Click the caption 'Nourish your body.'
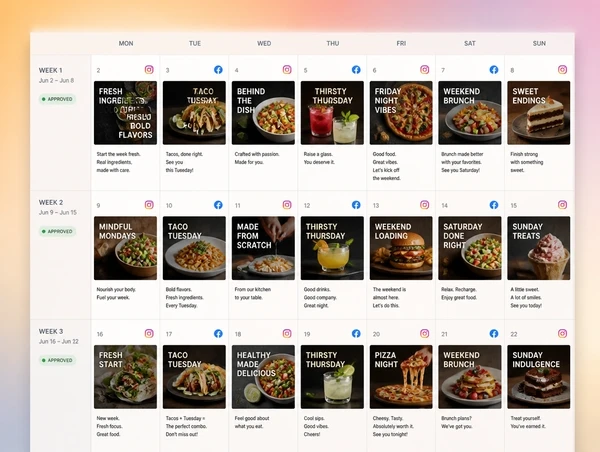This screenshot has width=600, height=452. (116, 289)
